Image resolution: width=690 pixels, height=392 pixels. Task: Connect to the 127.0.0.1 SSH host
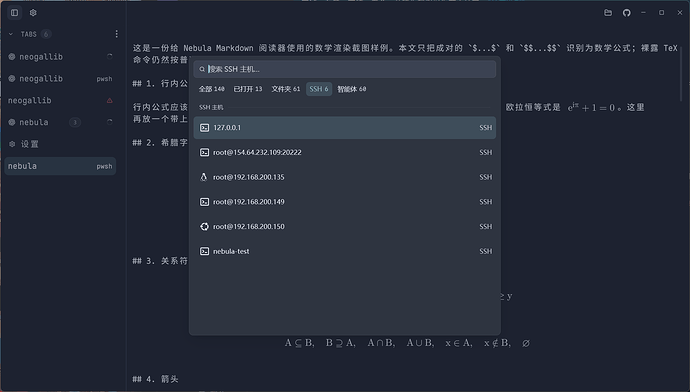[x=345, y=128]
